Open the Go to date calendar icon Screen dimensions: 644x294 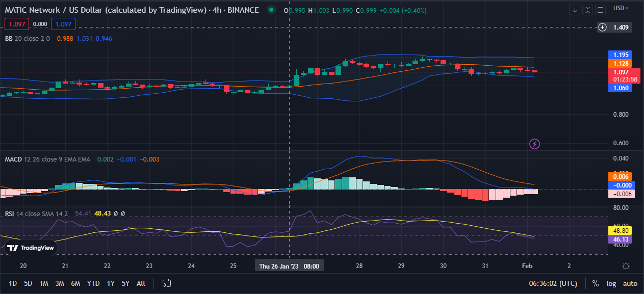point(166,283)
